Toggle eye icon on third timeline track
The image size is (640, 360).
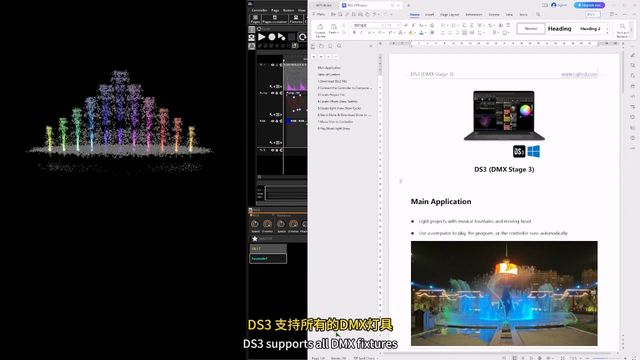coord(273,121)
